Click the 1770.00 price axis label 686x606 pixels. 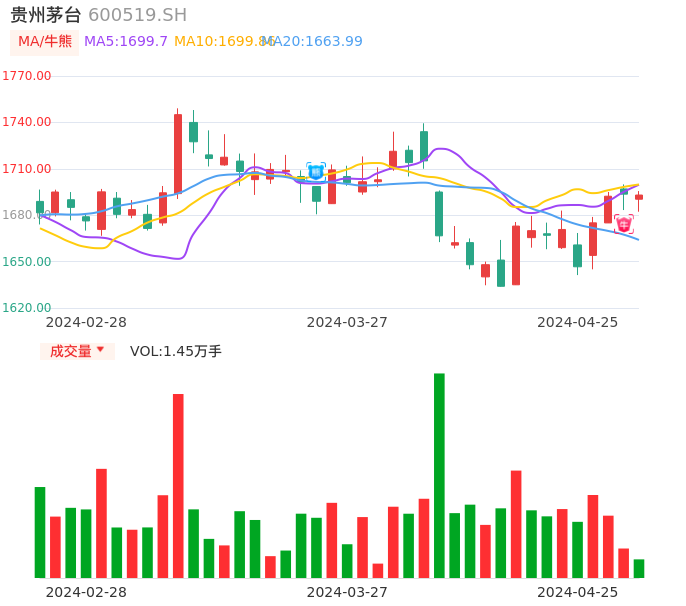pyautogui.click(x=27, y=76)
